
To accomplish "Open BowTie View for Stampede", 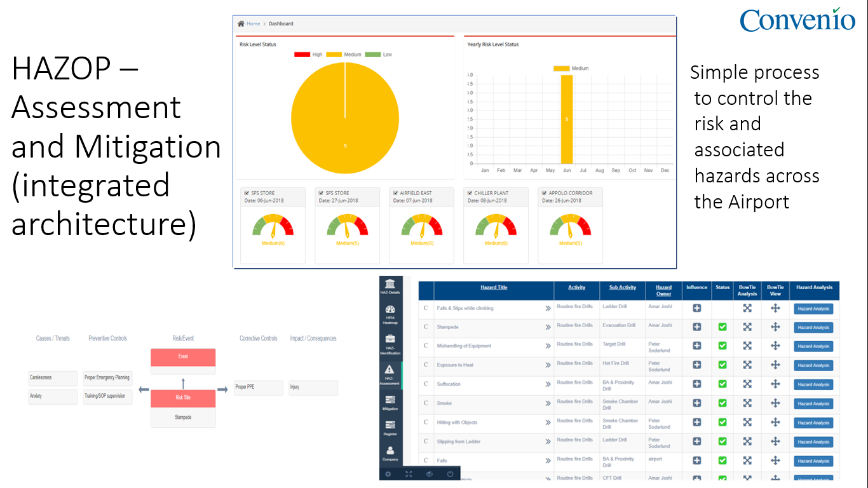I will click(775, 327).
